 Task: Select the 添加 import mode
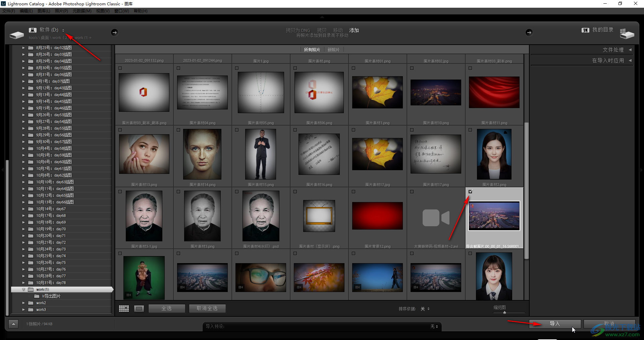click(x=354, y=30)
